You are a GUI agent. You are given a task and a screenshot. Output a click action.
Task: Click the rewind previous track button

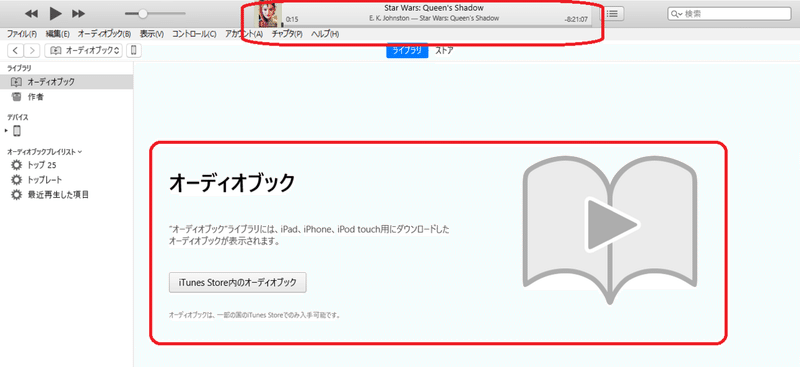pos(31,14)
